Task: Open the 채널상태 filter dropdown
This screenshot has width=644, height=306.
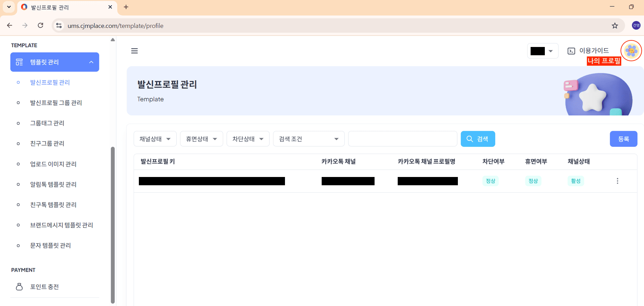Action: coord(155,139)
